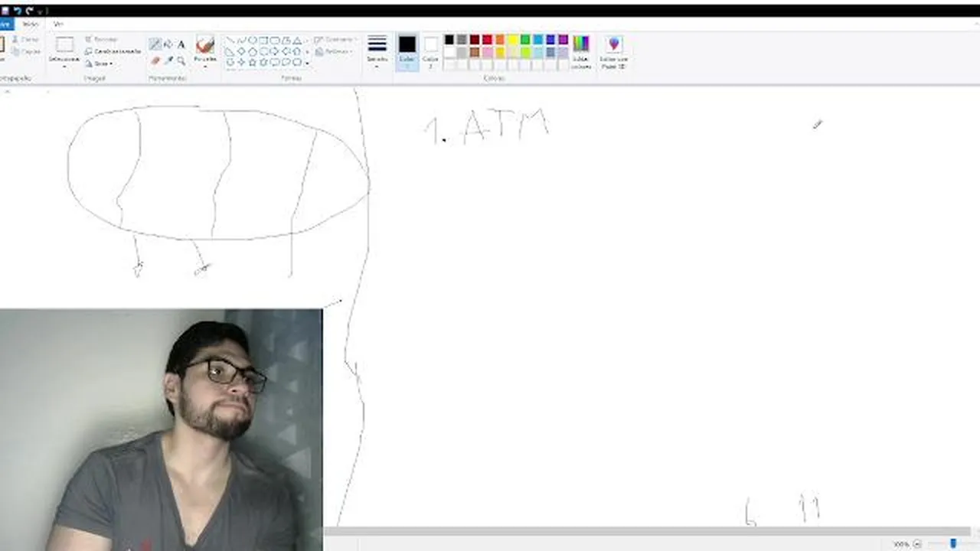Image resolution: width=980 pixels, height=551 pixels.
Task: Select the Fill with color bucket tool
Action: (x=168, y=44)
